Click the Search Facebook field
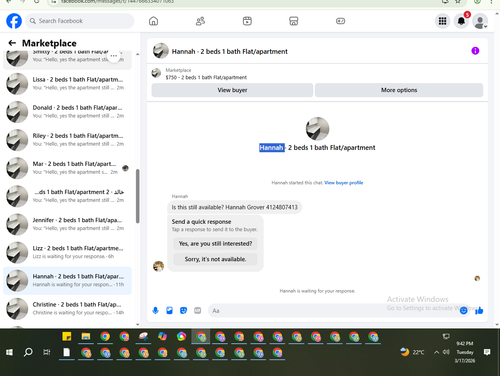 [x=80, y=21]
